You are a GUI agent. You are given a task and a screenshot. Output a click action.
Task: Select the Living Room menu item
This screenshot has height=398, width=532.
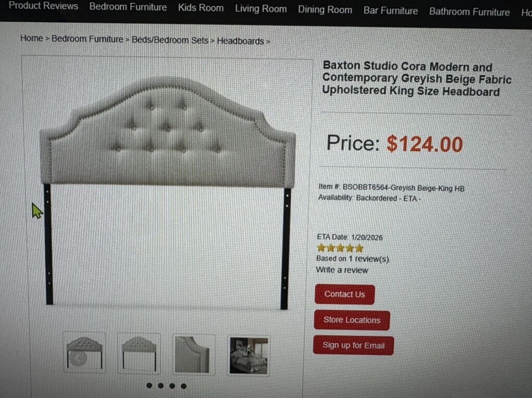pos(261,9)
